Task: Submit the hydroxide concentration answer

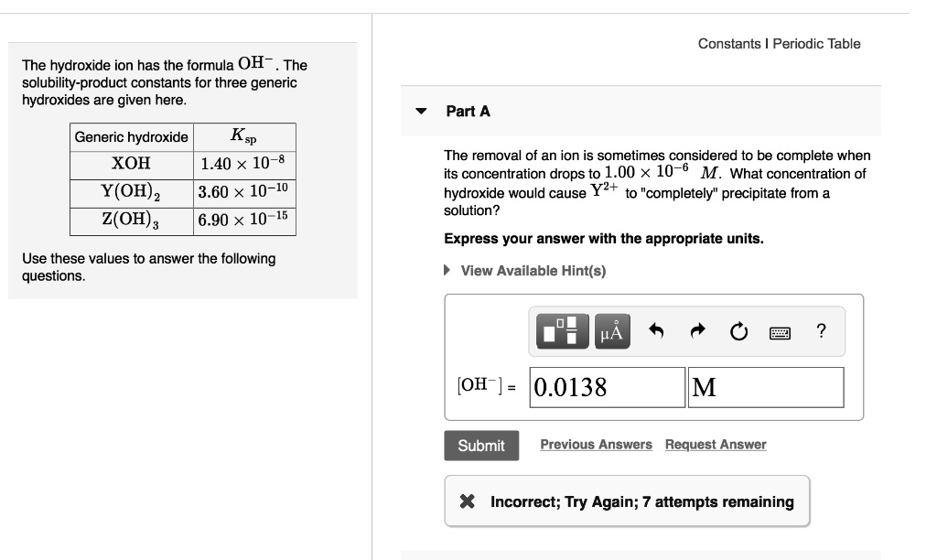Action: (481, 446)
